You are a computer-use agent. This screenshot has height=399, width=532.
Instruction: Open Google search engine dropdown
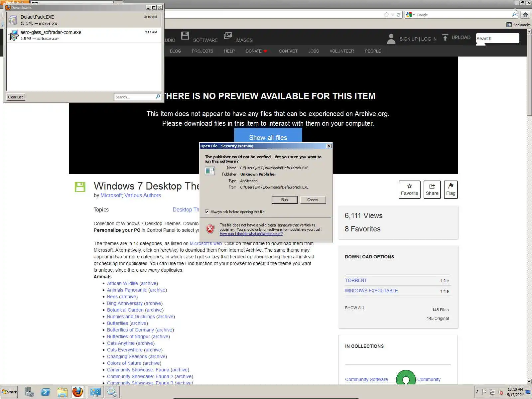[410, 15]
